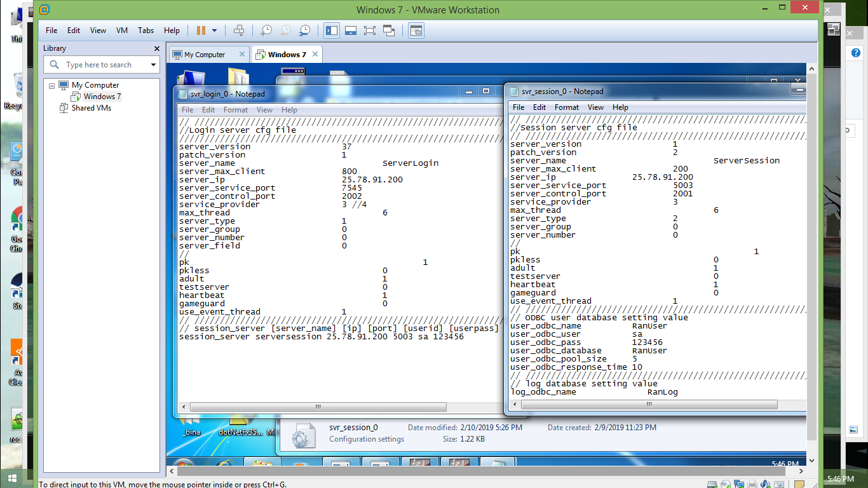Click the svr_login_0 horizontal scrollbar thumb
Screen dimensions: 868x488
pos(318,407)
